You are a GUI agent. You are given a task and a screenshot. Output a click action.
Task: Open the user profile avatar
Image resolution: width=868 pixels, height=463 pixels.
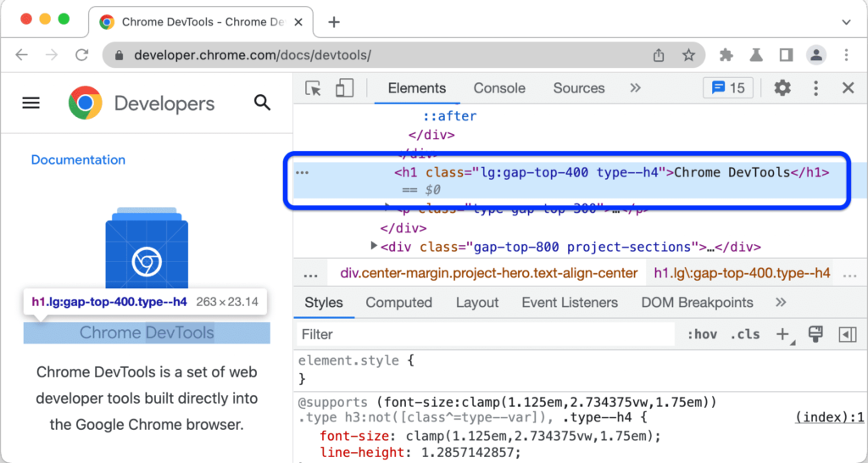816,55
